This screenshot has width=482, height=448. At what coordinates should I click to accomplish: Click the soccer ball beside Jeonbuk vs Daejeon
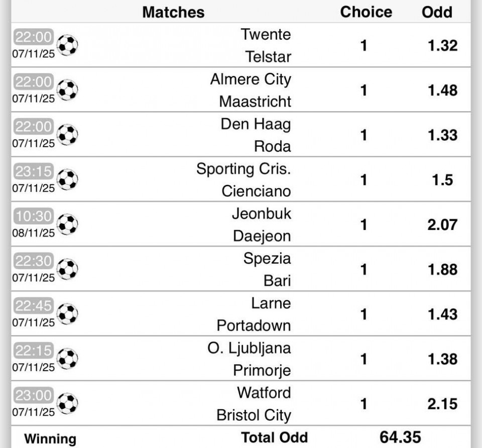tap(67, 225)
